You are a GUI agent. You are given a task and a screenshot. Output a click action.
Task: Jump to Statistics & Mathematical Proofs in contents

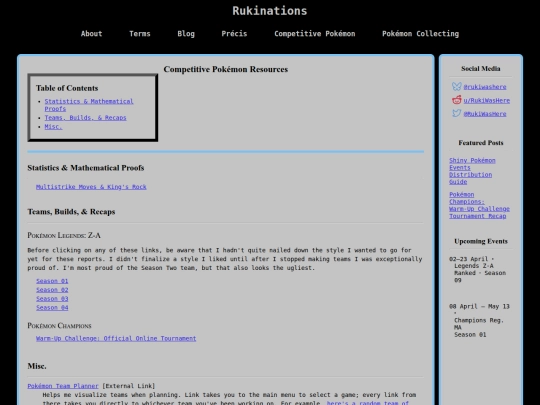tap(89, 105)
